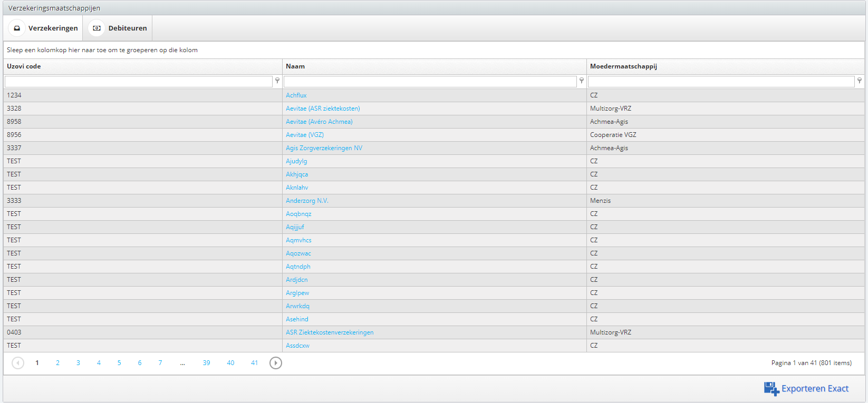This screenshot has height=403, width=868.
Task: Go to page 6
Action: (x=140, y=363)
